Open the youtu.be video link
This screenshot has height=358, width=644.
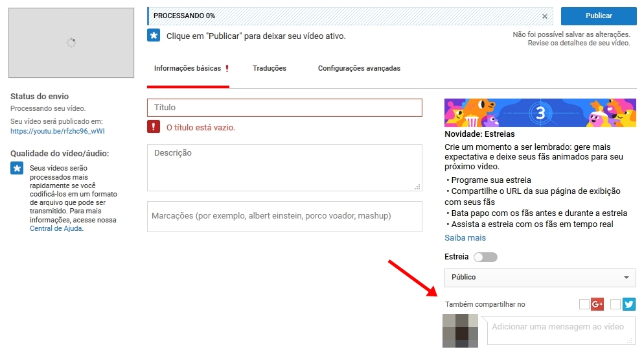[58, 131]
